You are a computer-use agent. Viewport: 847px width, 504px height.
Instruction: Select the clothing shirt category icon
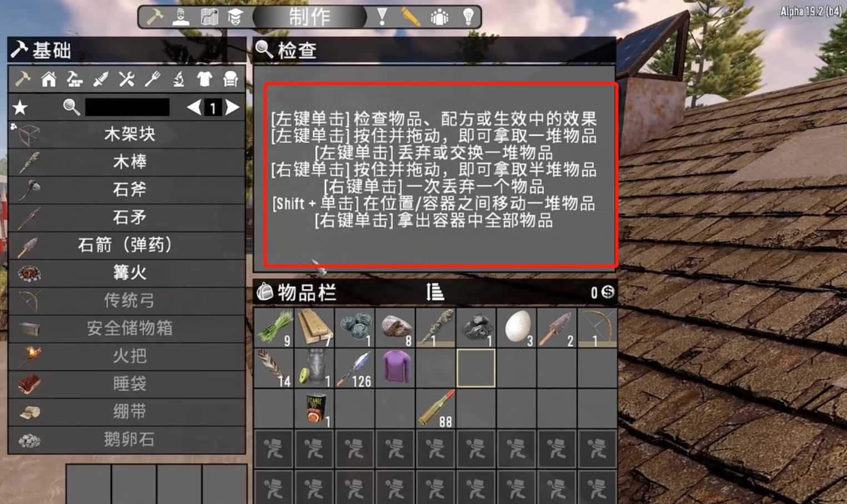[x=204, y=79]
